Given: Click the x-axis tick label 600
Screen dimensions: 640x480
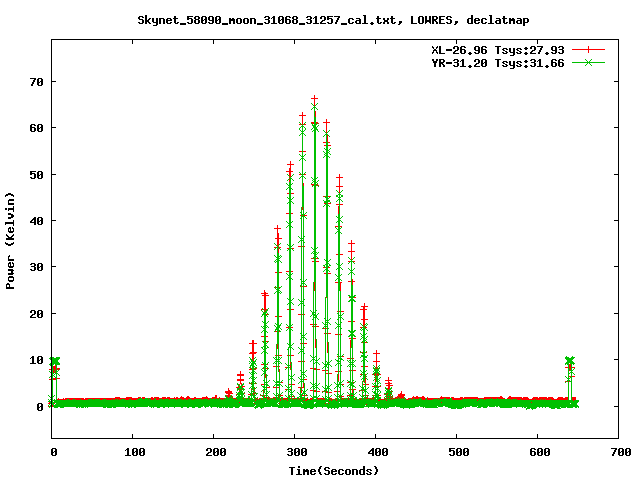Looking at the screenshot, I should (540, 452).
